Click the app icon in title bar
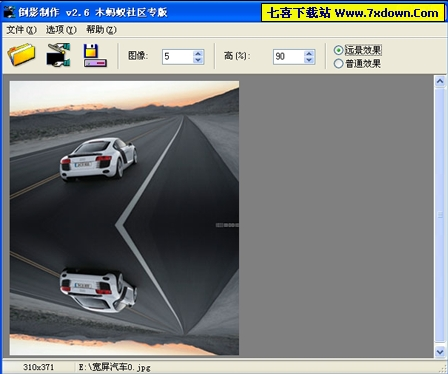This screenshot has height=374, width=448. click(9, 12)
